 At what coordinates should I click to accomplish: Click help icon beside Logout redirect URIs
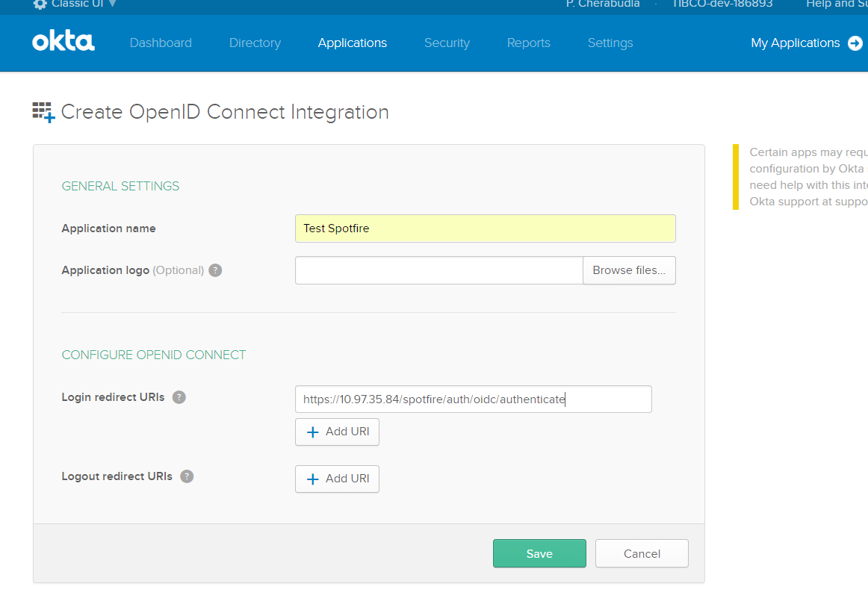click(x=187, y=476)
